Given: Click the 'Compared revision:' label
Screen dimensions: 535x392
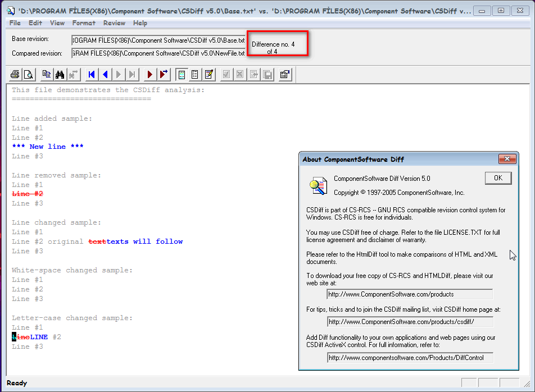Looking at the screenshot, I should [x=37, y=53].
